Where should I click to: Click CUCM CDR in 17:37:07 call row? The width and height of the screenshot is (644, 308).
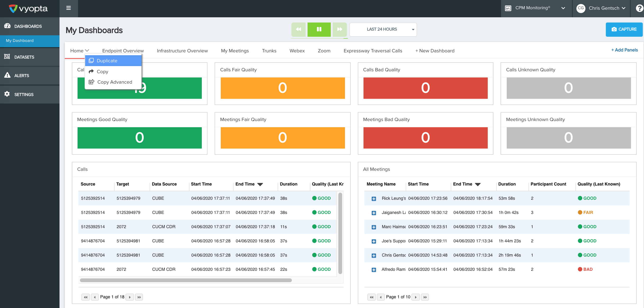pos(164,227)
